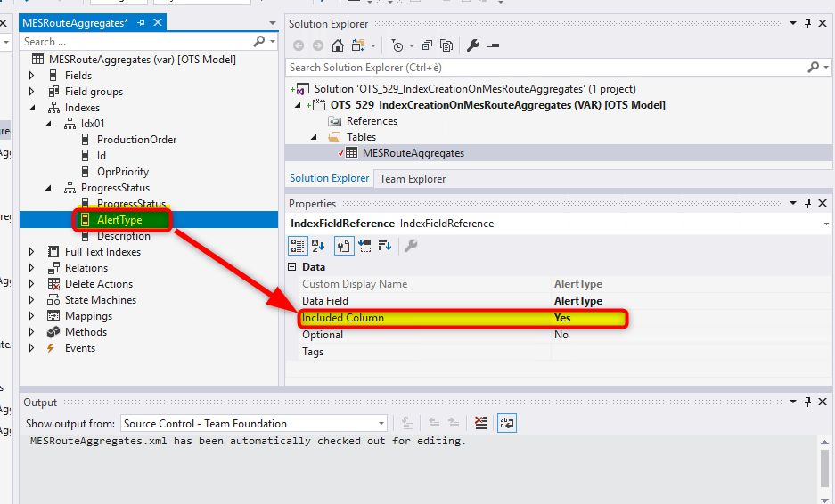
Task: Switch to the Team Explorer tab
Action: coord(413,179)
